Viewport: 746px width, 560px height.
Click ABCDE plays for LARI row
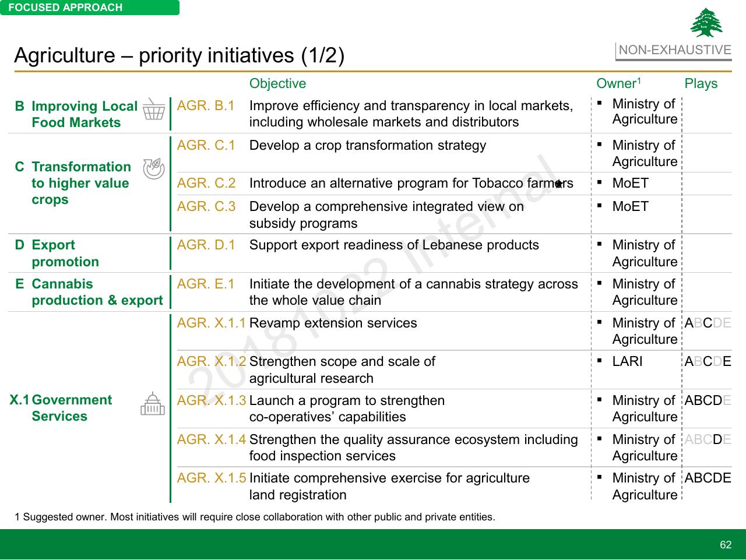coord(708,361)
